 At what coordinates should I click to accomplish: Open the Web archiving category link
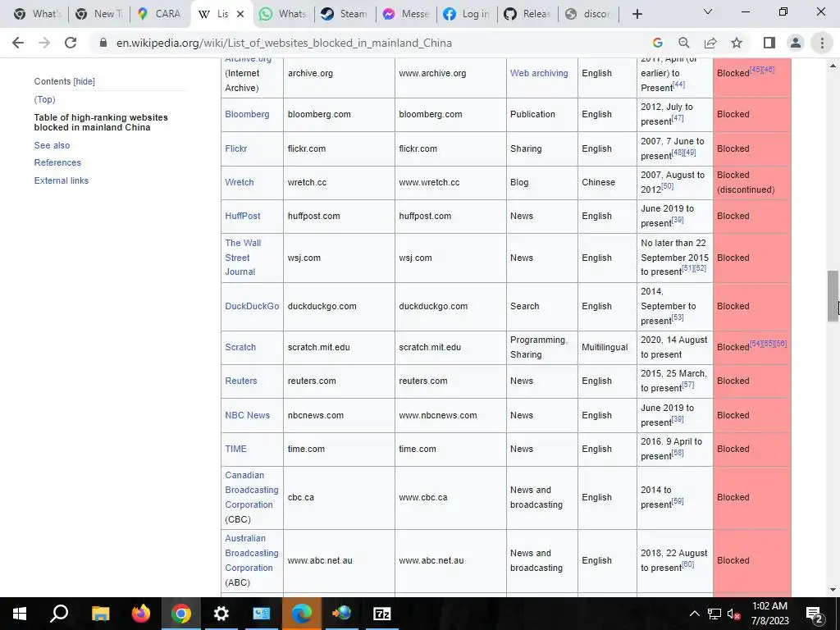(x=539, y=73)
